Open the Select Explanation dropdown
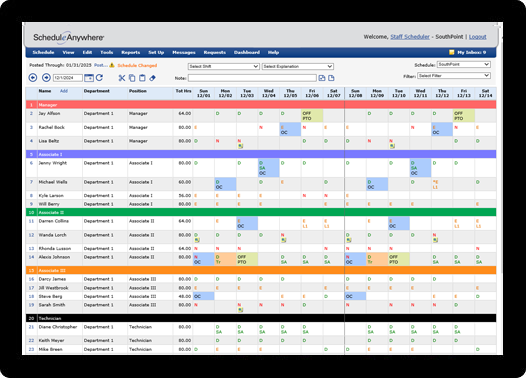Screen dimensions: 526x378 pos(298,66)
